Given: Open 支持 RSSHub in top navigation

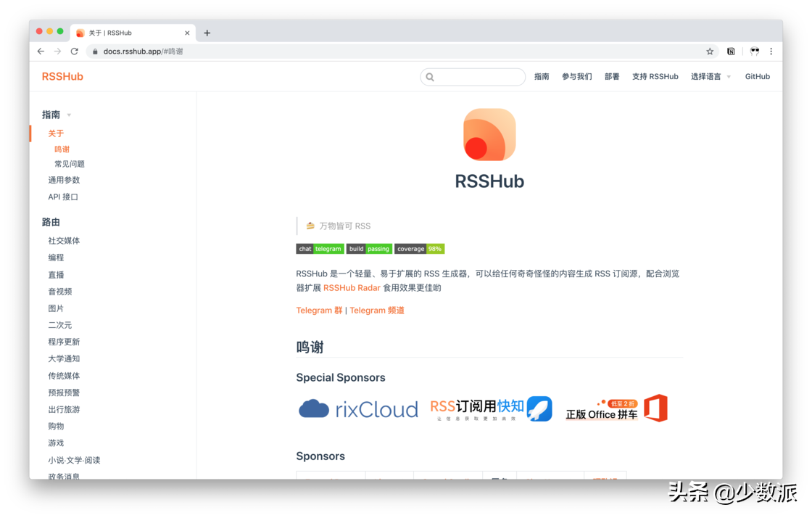Looking at the screenshot, I should (x=655, y=77).
